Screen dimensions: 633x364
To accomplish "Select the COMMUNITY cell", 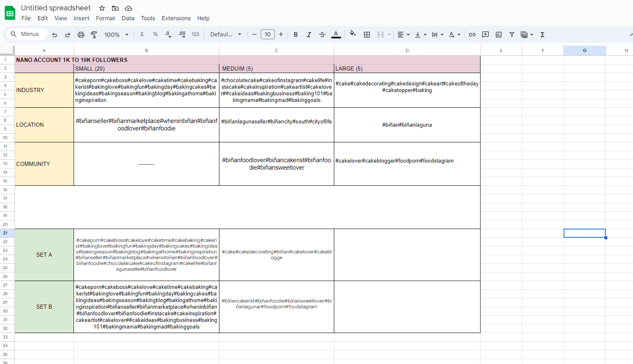I will pos(44,164).
